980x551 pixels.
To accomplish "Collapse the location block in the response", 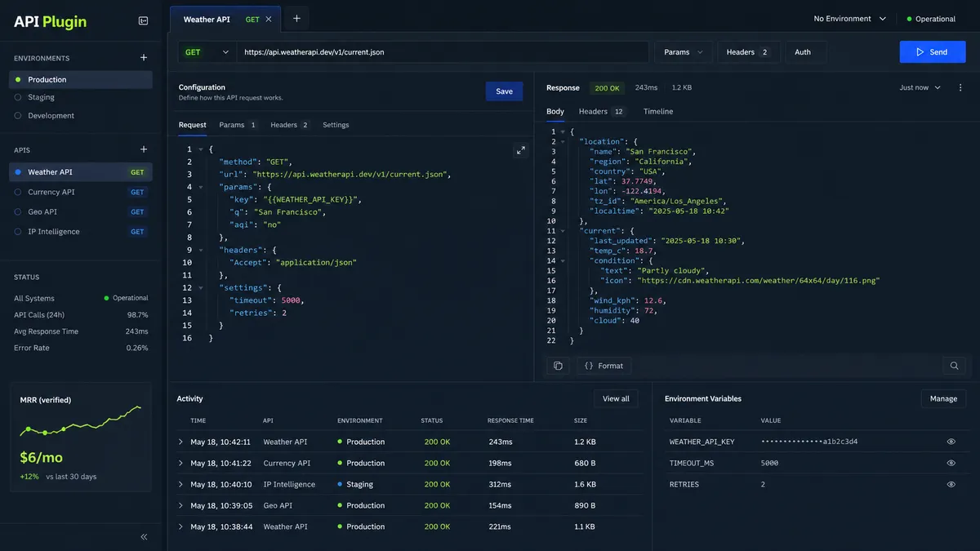I will pos(563,142).
